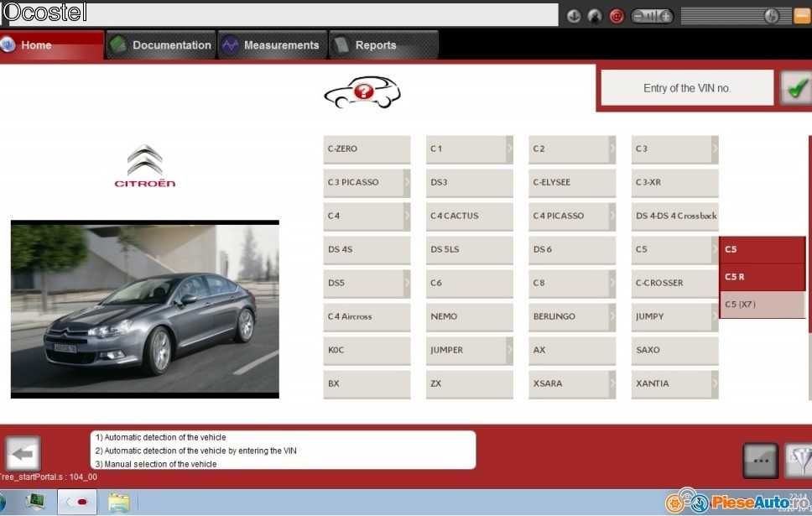
Task: Expand the XANTIA submenu arrow
Action: pos(715,384)
